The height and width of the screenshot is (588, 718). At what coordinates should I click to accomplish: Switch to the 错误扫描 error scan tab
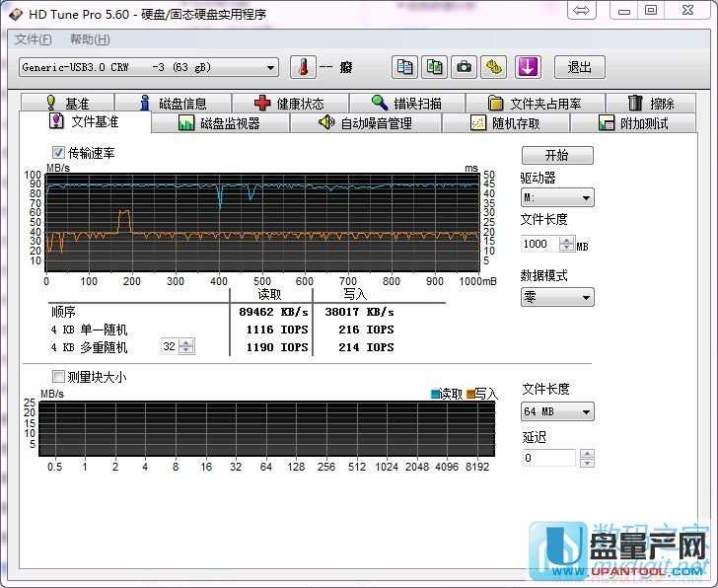click(x=407, y=103)
